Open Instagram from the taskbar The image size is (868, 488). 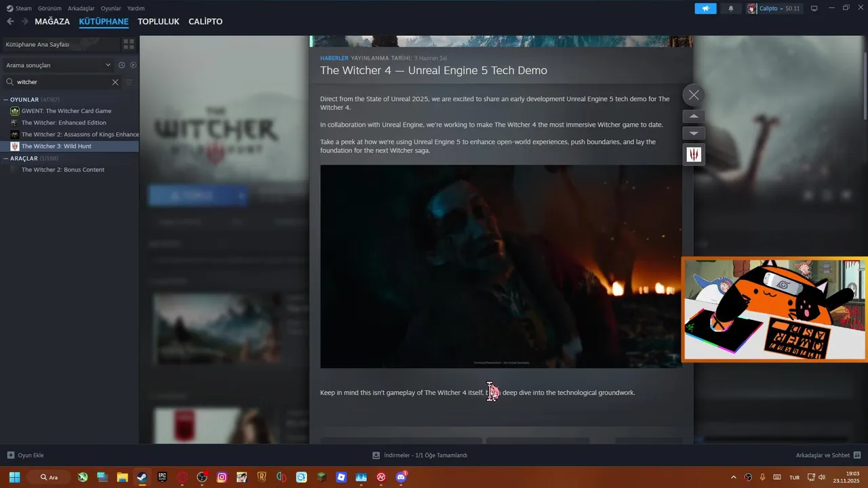pyautogui.click(x=222, y=477)
